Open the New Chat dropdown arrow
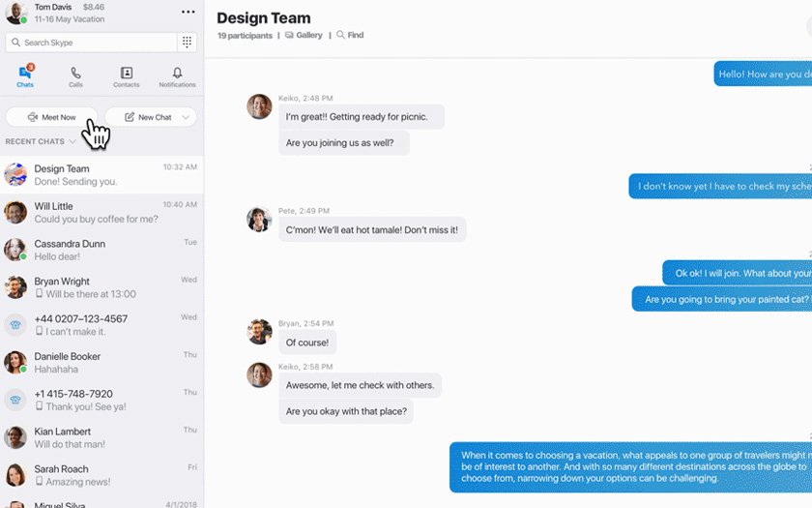The image size is (812, 508). pyautogui.click(x=185, y=117)
